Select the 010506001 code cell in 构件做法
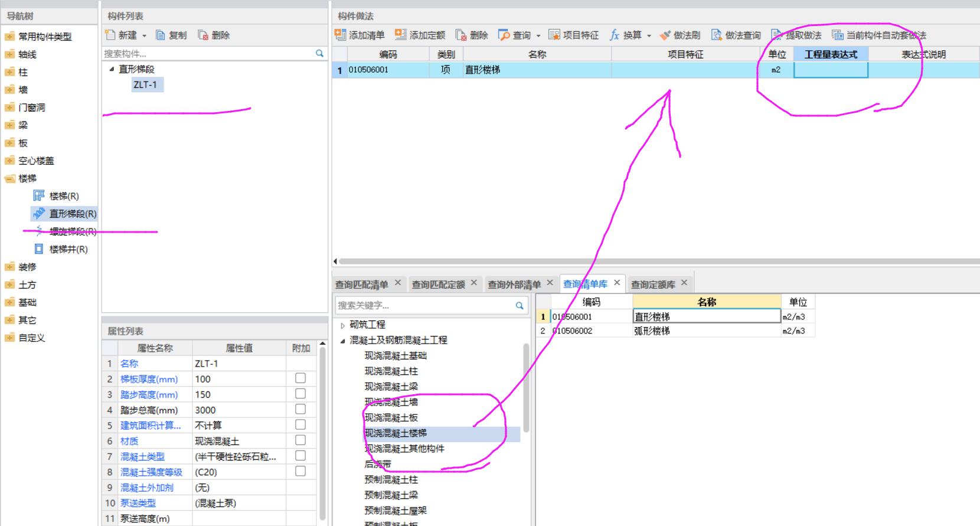 pyautogui.click(x=388, y=70)
